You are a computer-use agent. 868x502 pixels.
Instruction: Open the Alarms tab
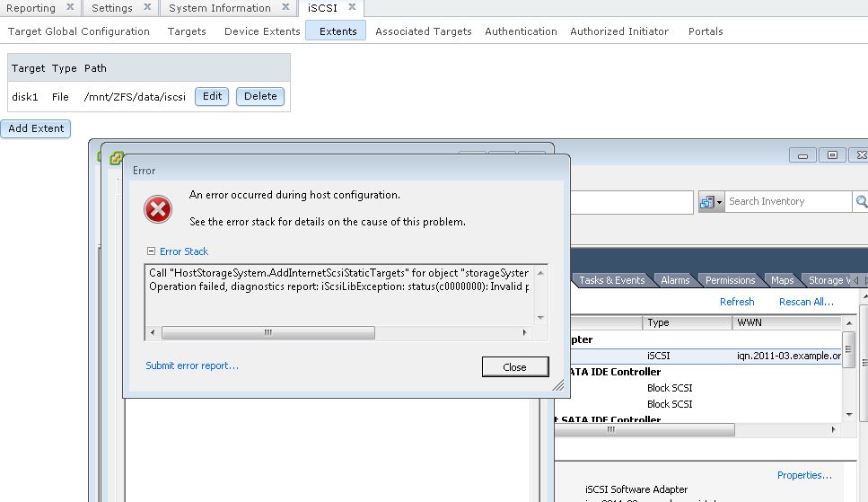[x=675, y=280]
